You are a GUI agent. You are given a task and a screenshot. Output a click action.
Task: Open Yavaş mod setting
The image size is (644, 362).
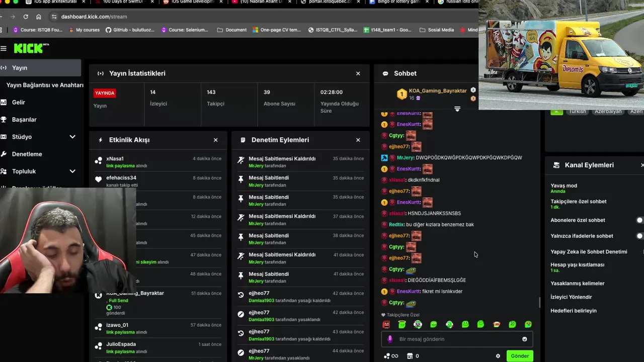coord(563,188)
